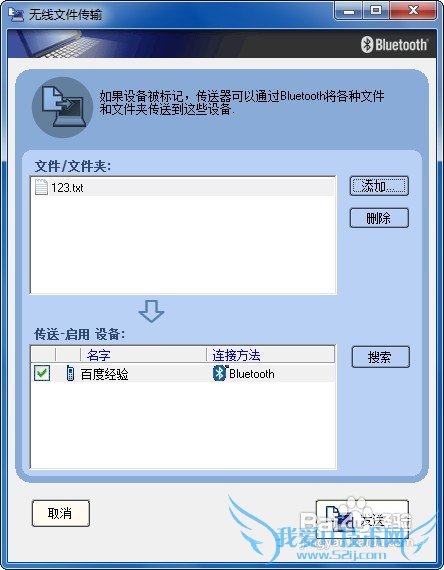Viewport: 444px width, 570px height.
Task: Click the phone device icon beside 百度经验
Action: (70, 373)
